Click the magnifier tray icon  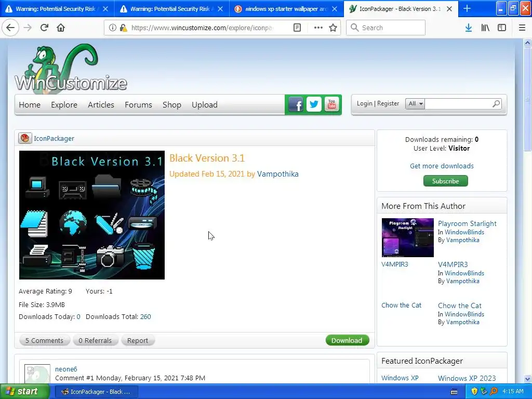[494, 391]
